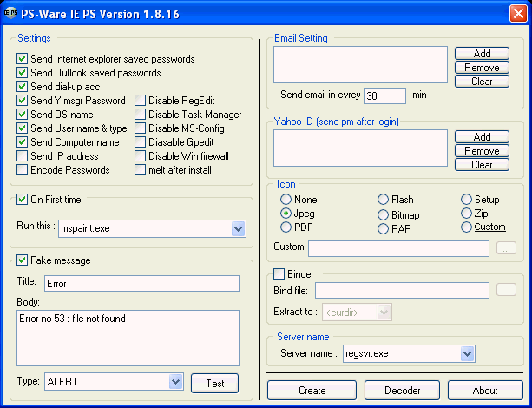Screen dimensions: 532x408
Task: Toggle the On First time checkbox
Action: click(x=23, y=200)
